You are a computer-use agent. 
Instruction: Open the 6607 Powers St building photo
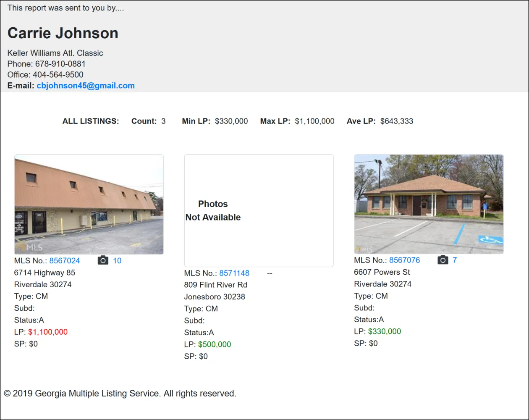[429, 204]
